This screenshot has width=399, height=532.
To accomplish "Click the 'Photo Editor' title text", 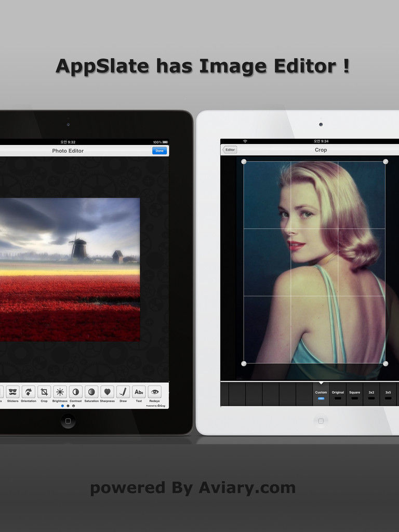I will point(68,151).
